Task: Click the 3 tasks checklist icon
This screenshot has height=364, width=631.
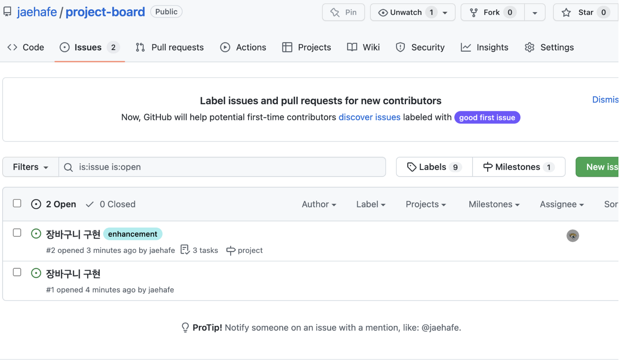Action: [x=185, y=250]
